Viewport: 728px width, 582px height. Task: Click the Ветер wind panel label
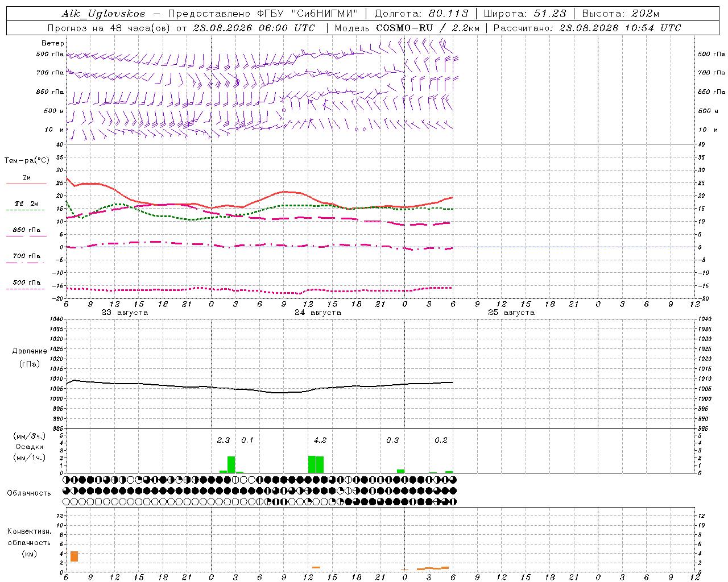click(x=53, y=43)
